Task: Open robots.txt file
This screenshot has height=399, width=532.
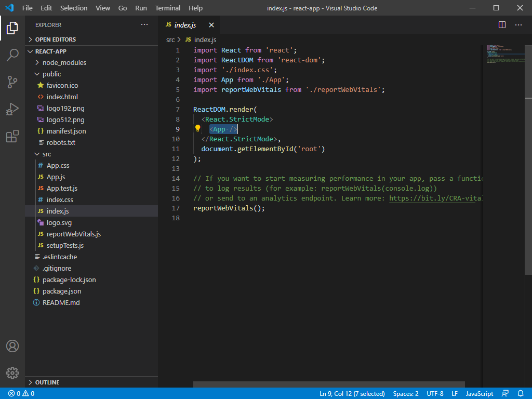Action: point(91,142)
